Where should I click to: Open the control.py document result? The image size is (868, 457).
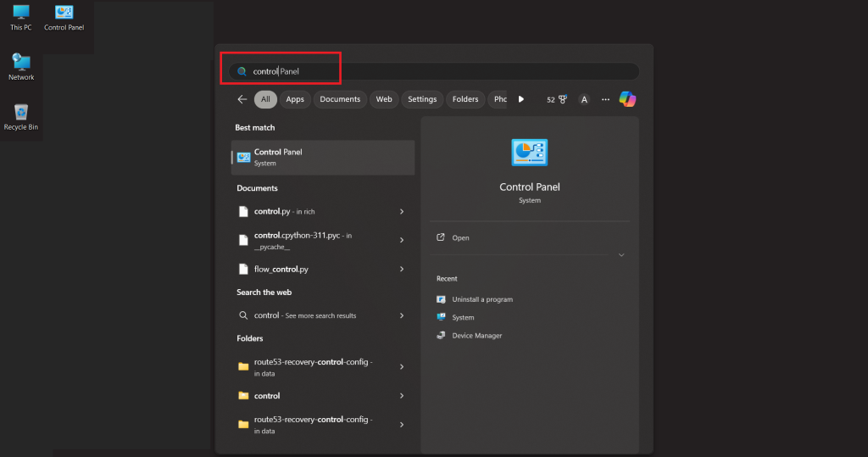(x=323, y=212)
